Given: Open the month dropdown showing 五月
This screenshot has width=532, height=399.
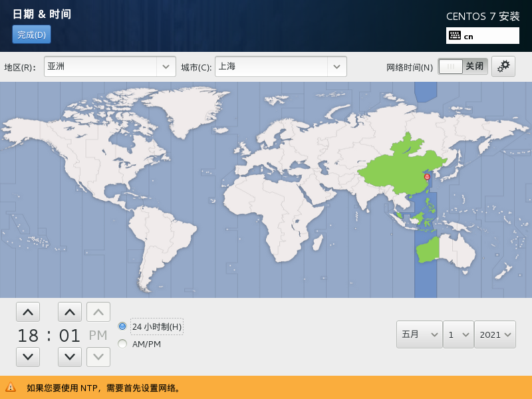Looking at the screenshot, I should coord(419,334).
